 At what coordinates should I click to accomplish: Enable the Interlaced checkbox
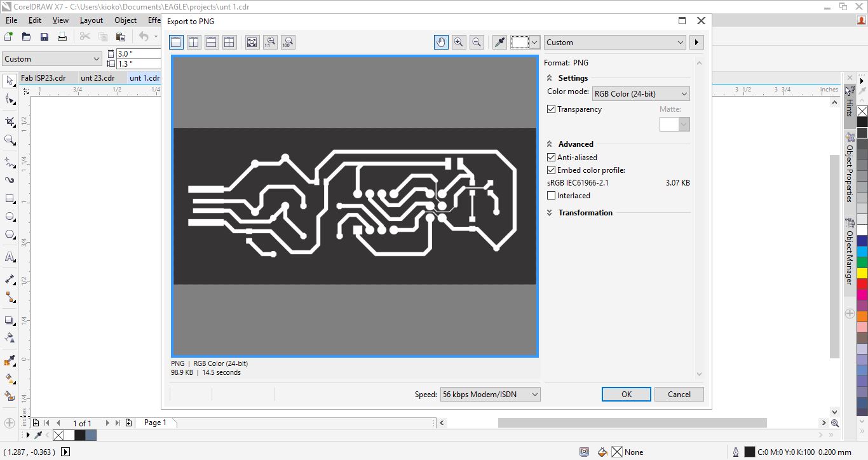552,196
